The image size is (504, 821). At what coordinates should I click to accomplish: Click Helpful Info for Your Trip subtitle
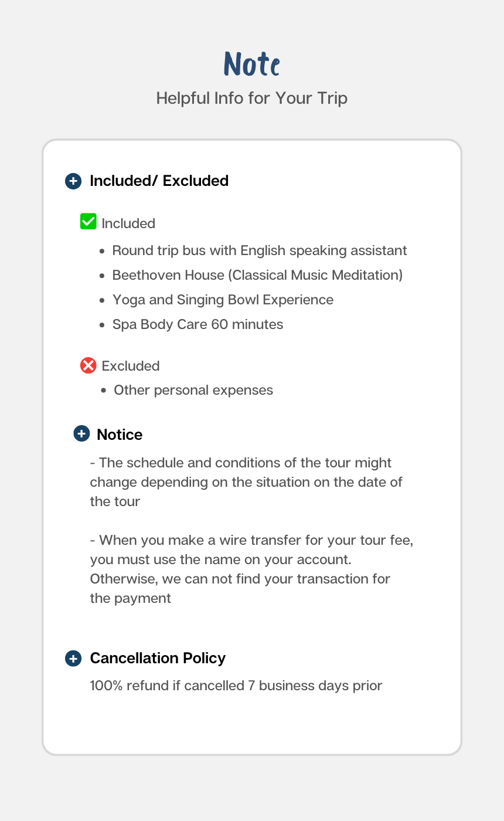pos(252,98)
